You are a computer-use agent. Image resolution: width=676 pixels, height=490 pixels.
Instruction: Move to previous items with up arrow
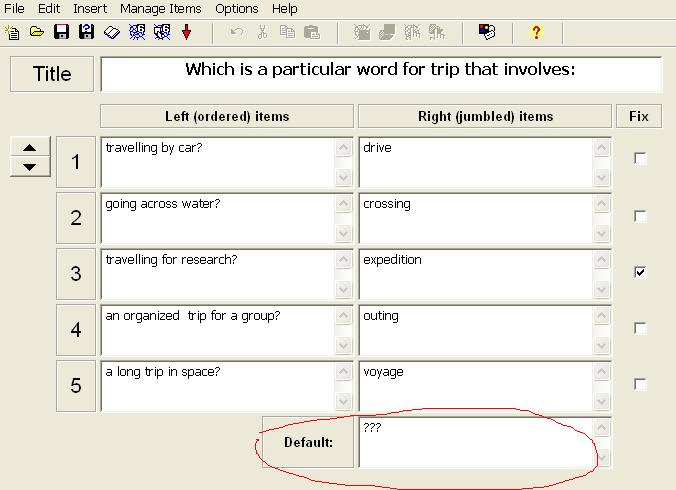coord(30,147)
